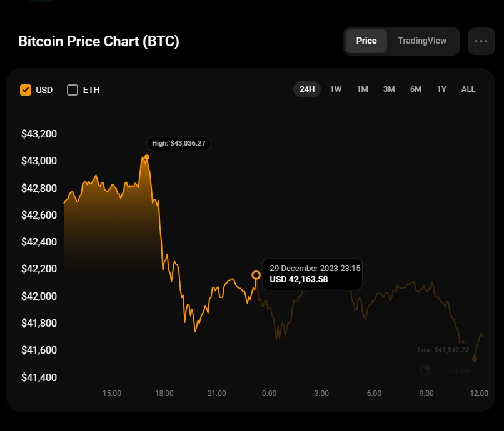
Task: Show the 1M time range
Action: [362, 89]
